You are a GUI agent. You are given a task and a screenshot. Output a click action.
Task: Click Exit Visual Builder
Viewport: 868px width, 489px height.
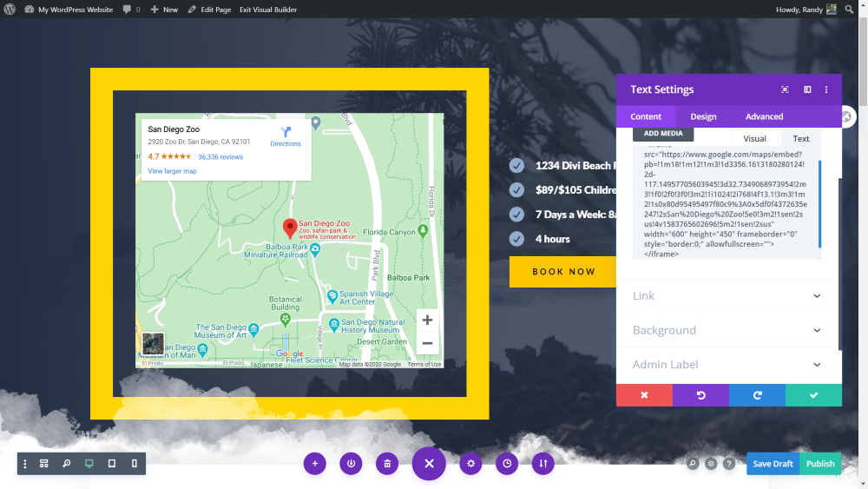point(268,10)
